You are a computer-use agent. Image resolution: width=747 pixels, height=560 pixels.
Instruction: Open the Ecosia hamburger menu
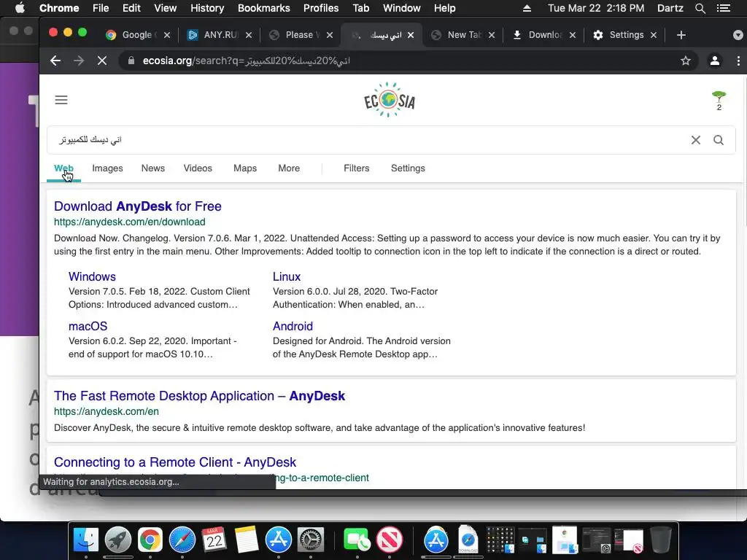pyautogui.click(x=61, y=100)
